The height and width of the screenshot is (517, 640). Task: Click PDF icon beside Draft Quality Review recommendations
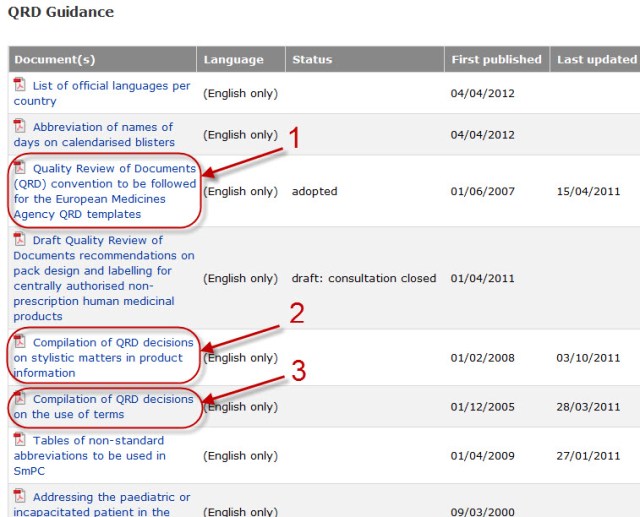pos(20,240)
